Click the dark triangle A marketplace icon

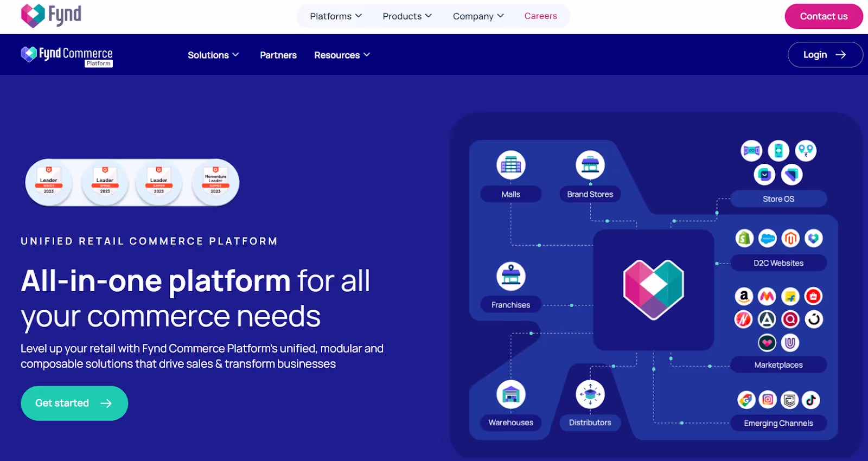click(767, 319)
